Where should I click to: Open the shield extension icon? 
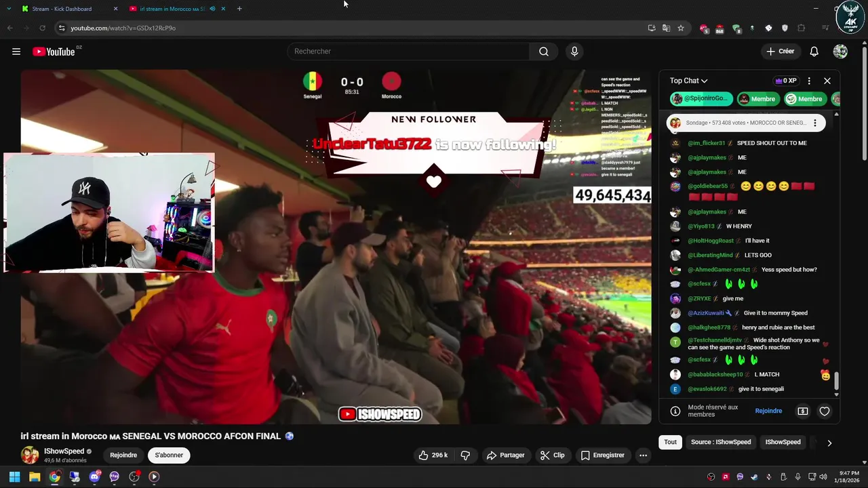785,28
